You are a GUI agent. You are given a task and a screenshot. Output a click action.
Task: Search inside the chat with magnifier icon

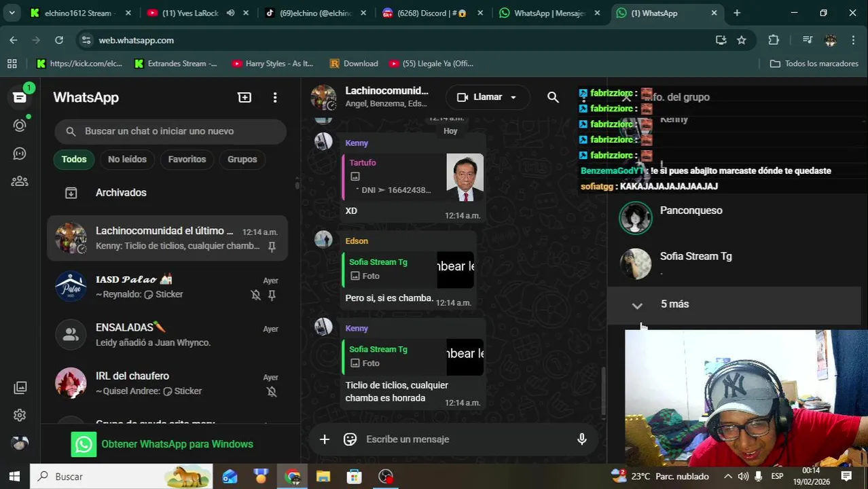pyautogui.click(x=553, y=97)
